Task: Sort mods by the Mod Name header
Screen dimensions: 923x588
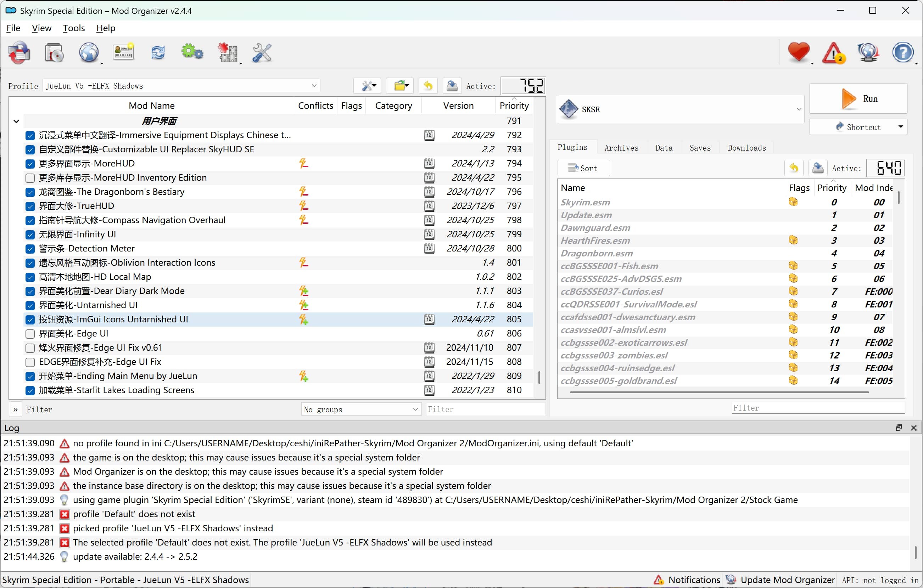Action: coord(151,105)
